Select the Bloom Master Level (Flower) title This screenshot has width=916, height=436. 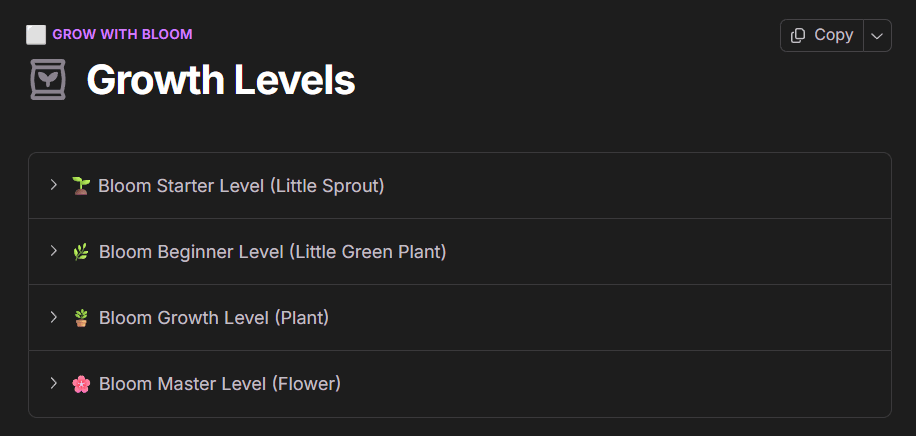tap(219, 384)
